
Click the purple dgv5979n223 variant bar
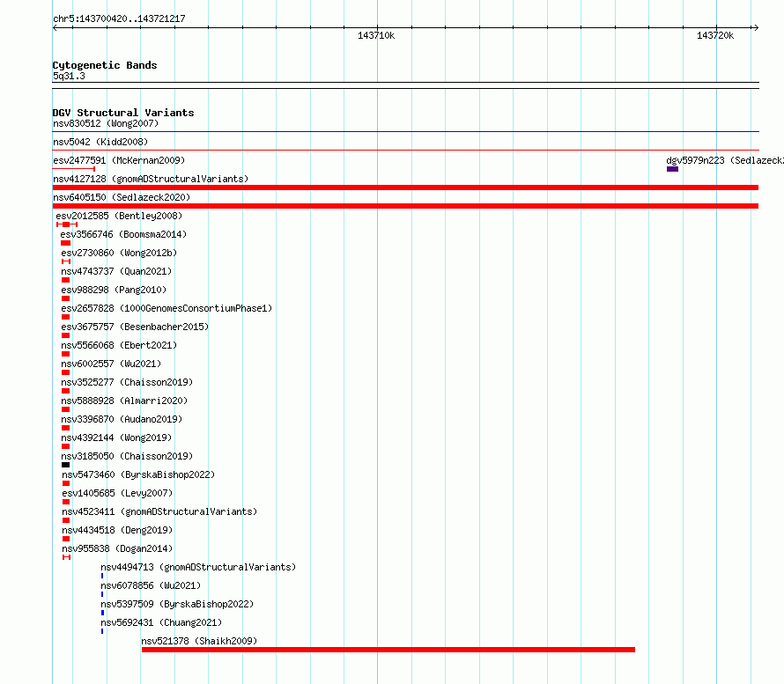point(672,169)
